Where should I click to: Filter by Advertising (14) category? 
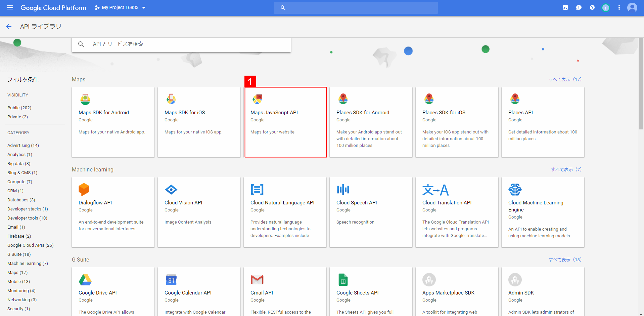pos(23,146)
